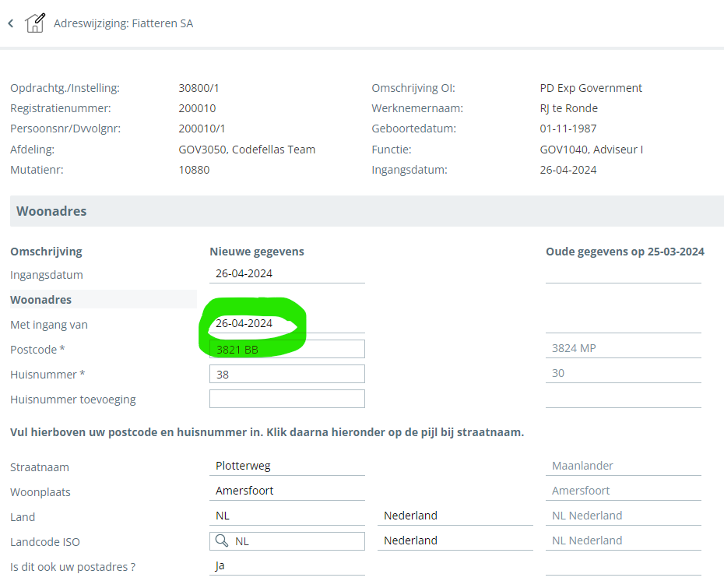The width and height of the screenshot is (724, 588).
Task: Click the Woonadres section header bar
Action: coord(366,211)
